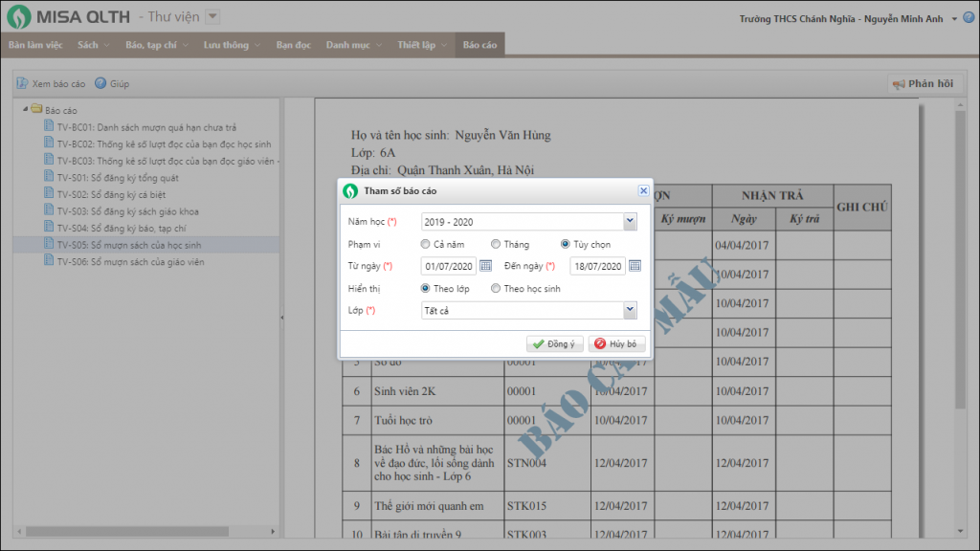The width and height of the screenshot is (980, 551).
Task: Click the Xem báo cáo report icon
Action: point(22,84)
